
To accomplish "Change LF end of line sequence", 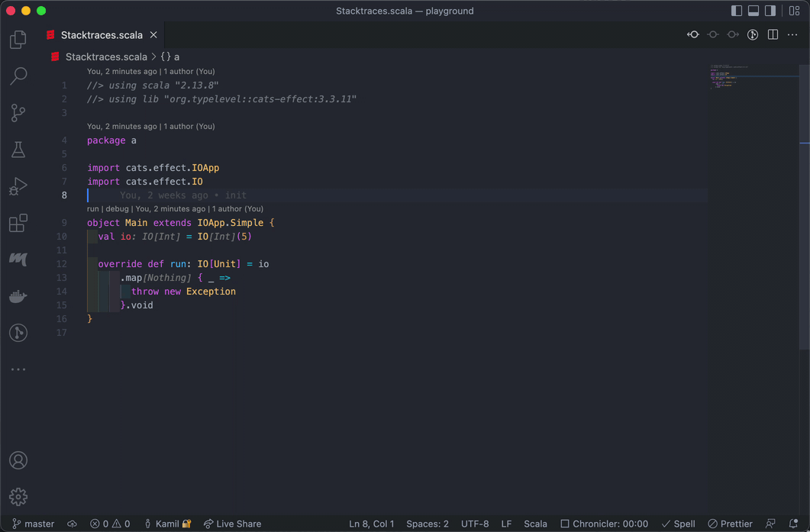I will click(506, 524).
